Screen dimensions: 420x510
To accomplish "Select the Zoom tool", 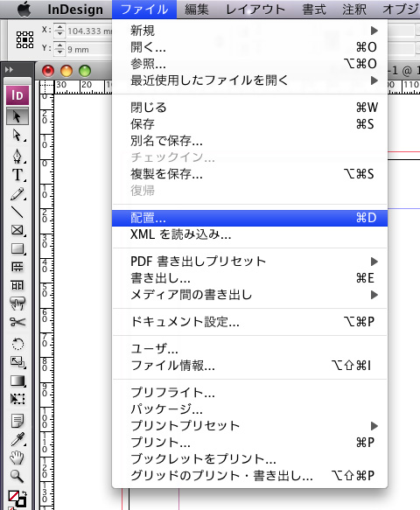I will (x=17, y=476).
